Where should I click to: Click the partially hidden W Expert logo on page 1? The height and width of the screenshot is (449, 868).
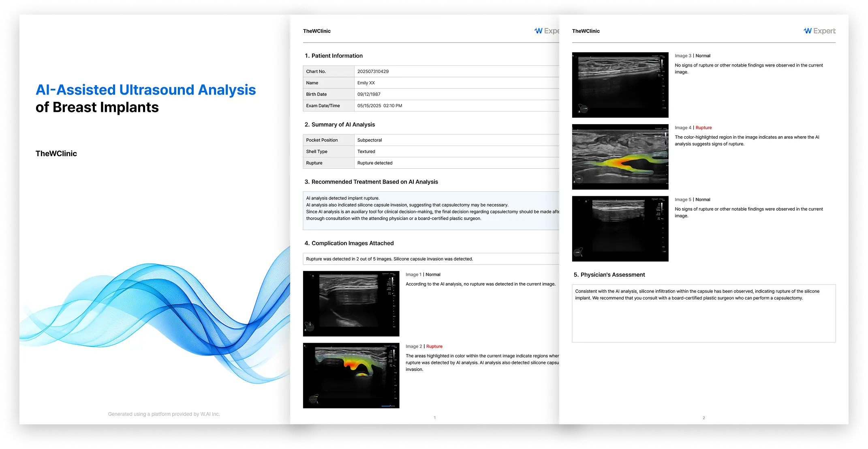coord(547,31)
